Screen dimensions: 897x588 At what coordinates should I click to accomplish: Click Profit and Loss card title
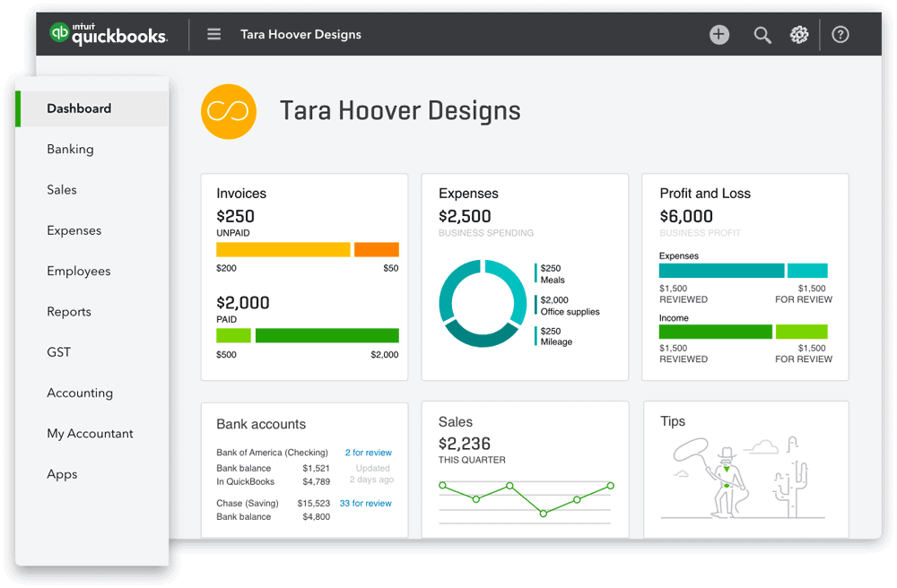[x=705, y=194]
